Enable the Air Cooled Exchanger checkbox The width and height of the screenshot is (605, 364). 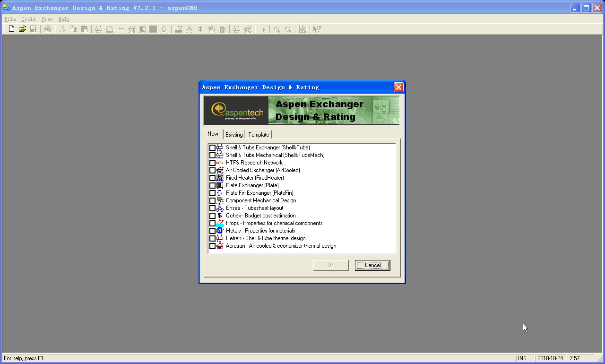(212, 170)
